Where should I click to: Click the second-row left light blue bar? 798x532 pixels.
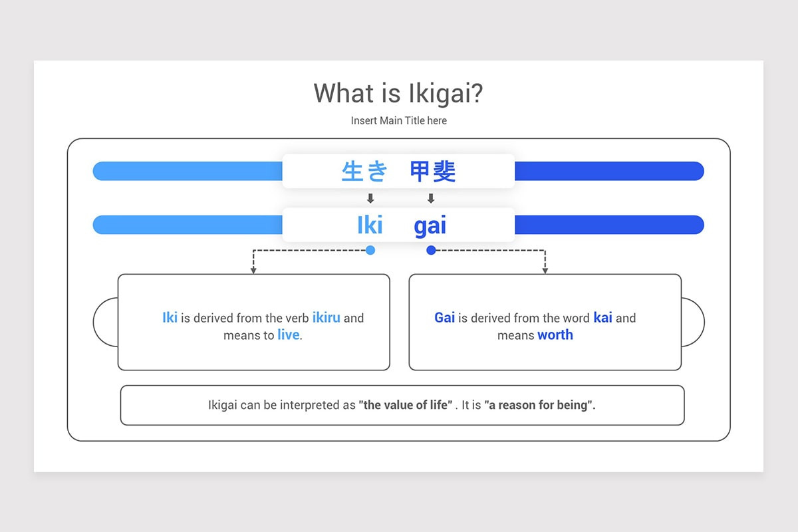coord(188,225)
